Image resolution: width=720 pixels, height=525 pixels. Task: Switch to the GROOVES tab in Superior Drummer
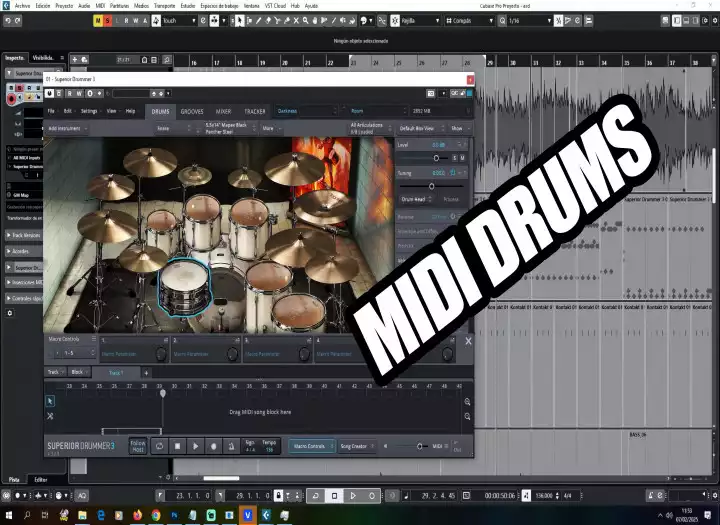(192, 112)
